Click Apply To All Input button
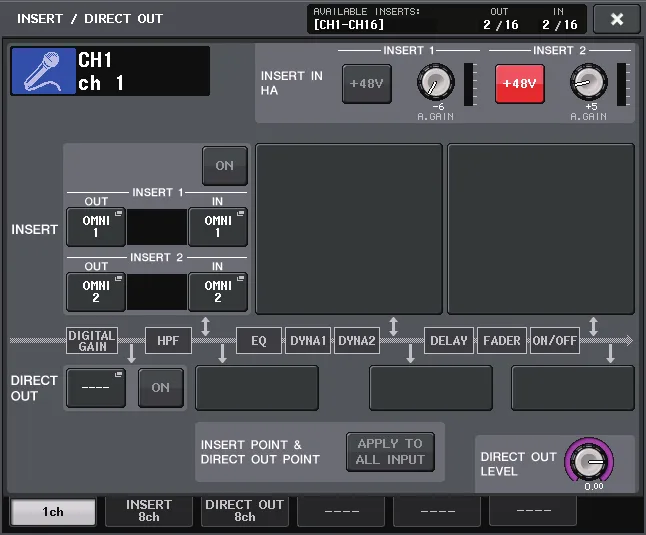646x535 pixels. (390, 452)
